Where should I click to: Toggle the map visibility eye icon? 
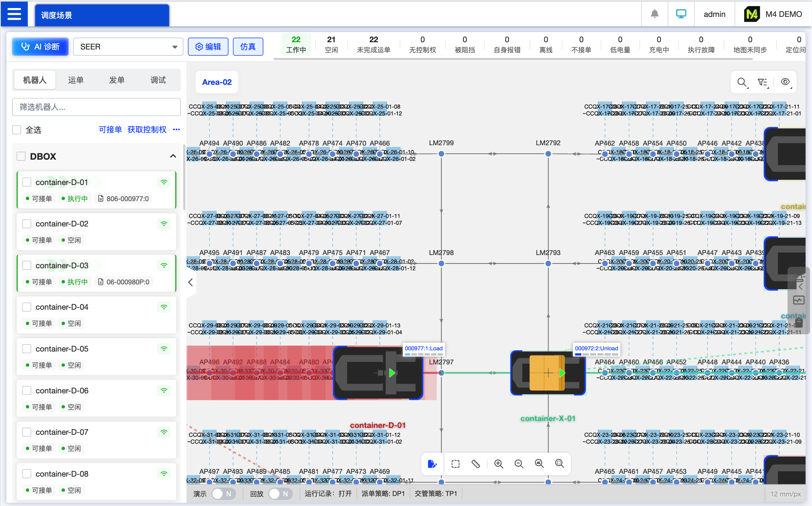785,82
